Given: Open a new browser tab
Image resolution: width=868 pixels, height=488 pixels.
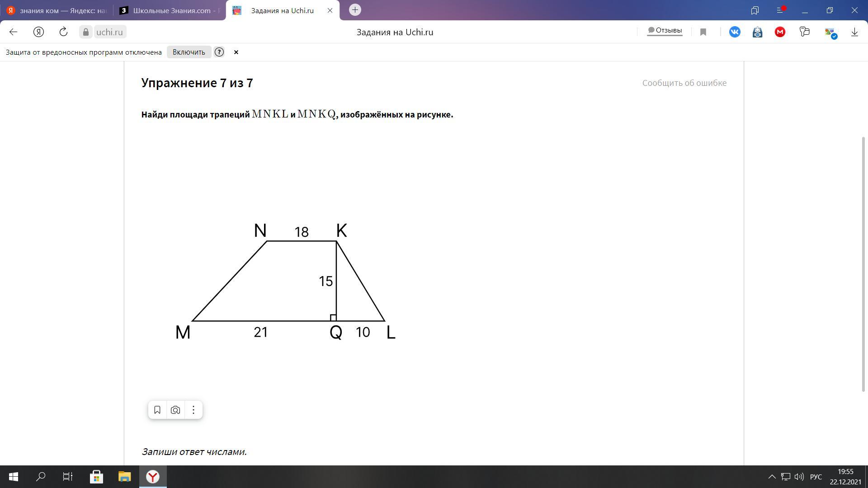Looking at the screenshot, I should tap(355, 9).
